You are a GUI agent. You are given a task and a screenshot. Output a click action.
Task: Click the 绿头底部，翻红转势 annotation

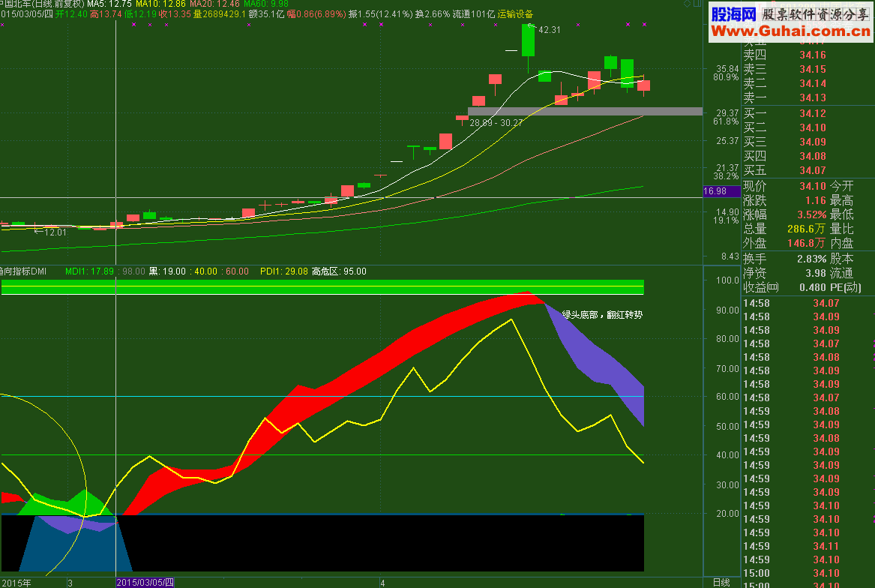click(x=602, y=315)
